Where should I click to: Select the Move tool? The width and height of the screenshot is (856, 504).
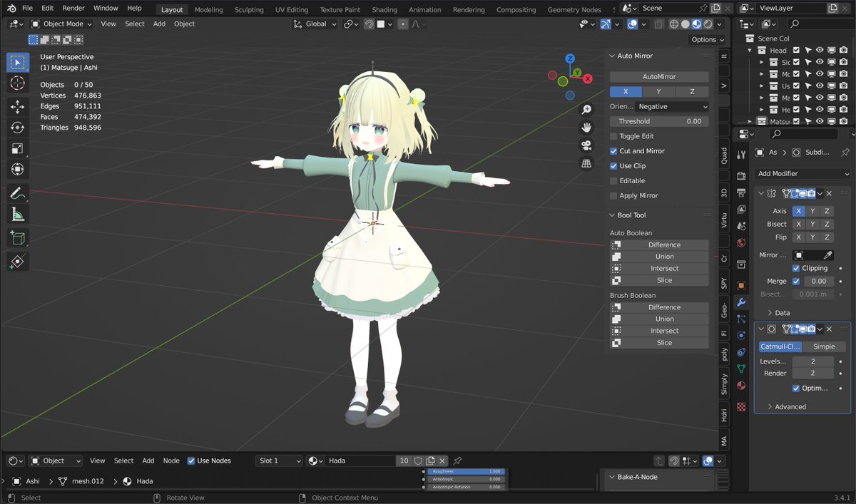[x=18, y=107]
